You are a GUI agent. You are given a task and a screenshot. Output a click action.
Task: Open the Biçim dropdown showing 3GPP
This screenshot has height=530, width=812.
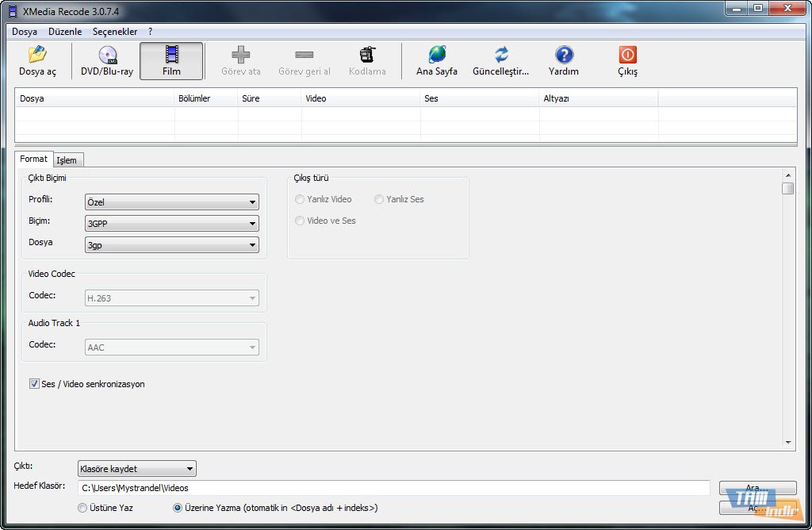click(172, 224)
